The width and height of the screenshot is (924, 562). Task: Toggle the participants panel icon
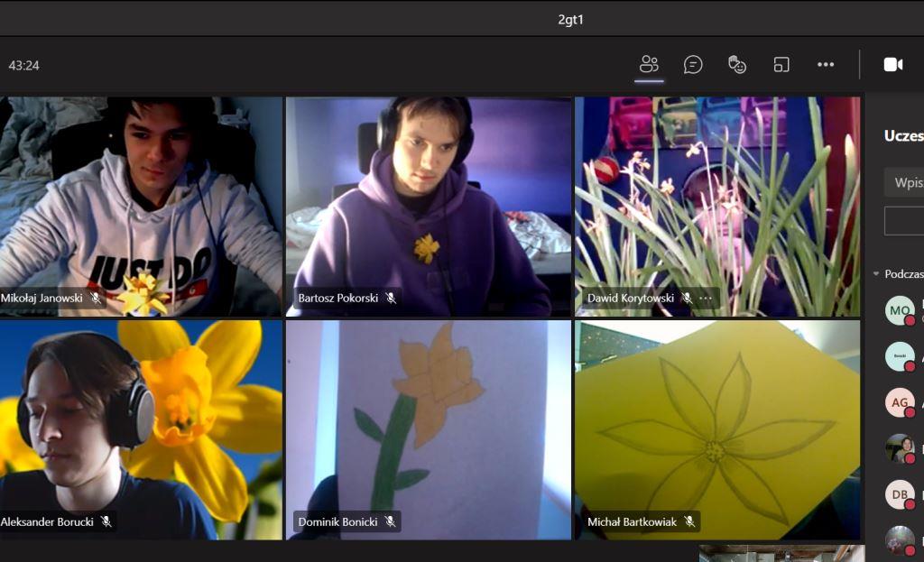tap(649, 64)
